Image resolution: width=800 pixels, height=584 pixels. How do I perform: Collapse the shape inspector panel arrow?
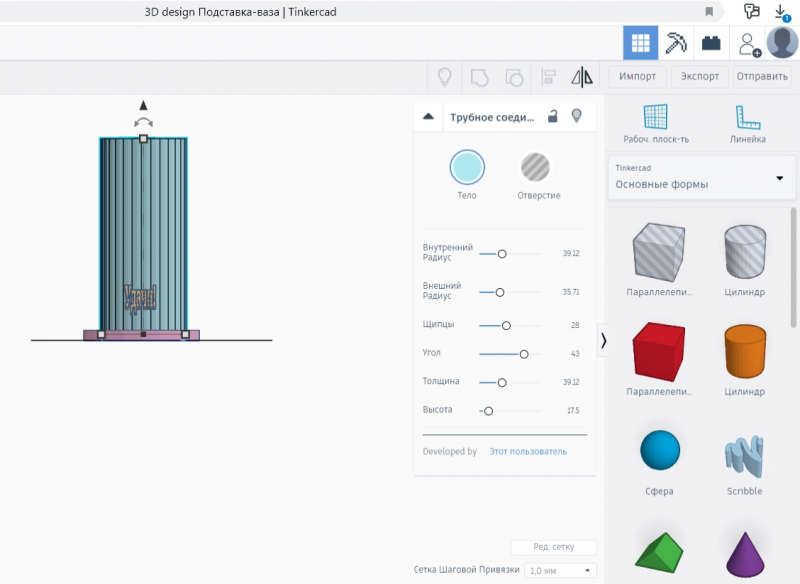(x=428, y=117)
